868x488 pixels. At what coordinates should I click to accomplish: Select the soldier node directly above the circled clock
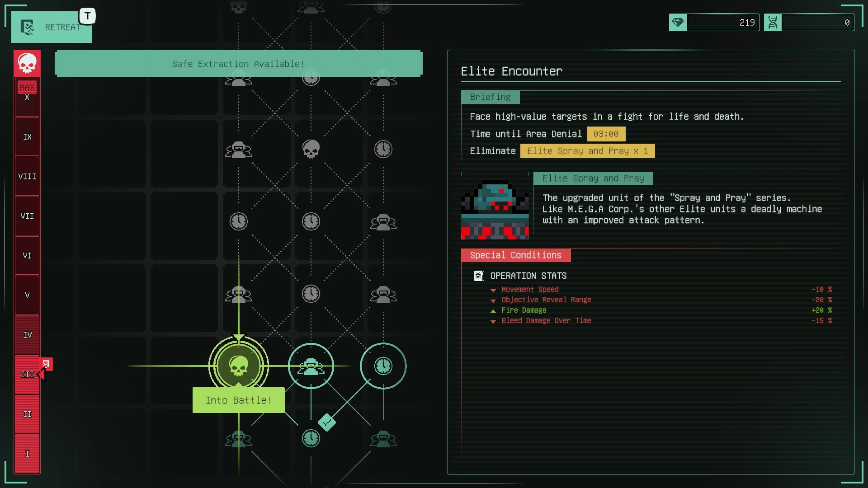(383, 294)
